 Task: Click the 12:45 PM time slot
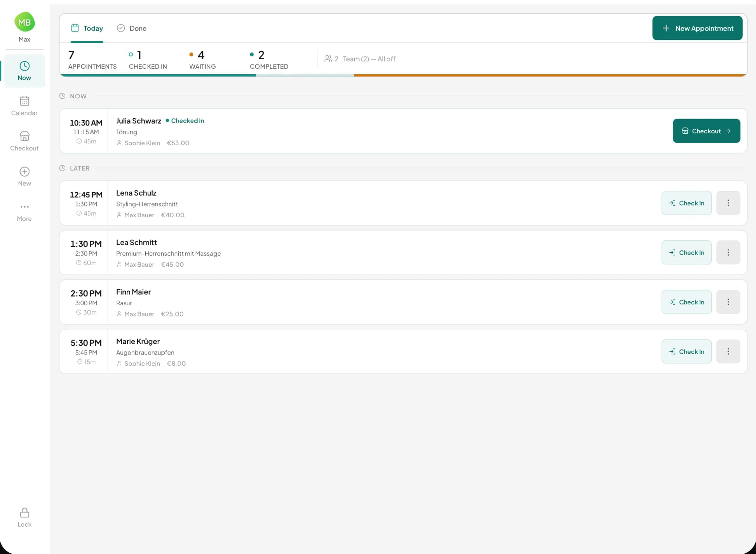pos(86,194)
